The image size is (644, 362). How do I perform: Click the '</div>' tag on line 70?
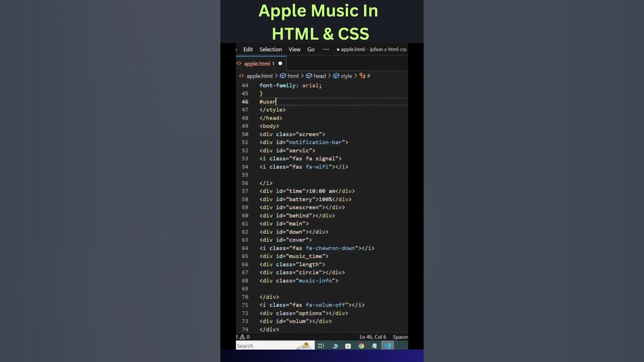[269, 297]
